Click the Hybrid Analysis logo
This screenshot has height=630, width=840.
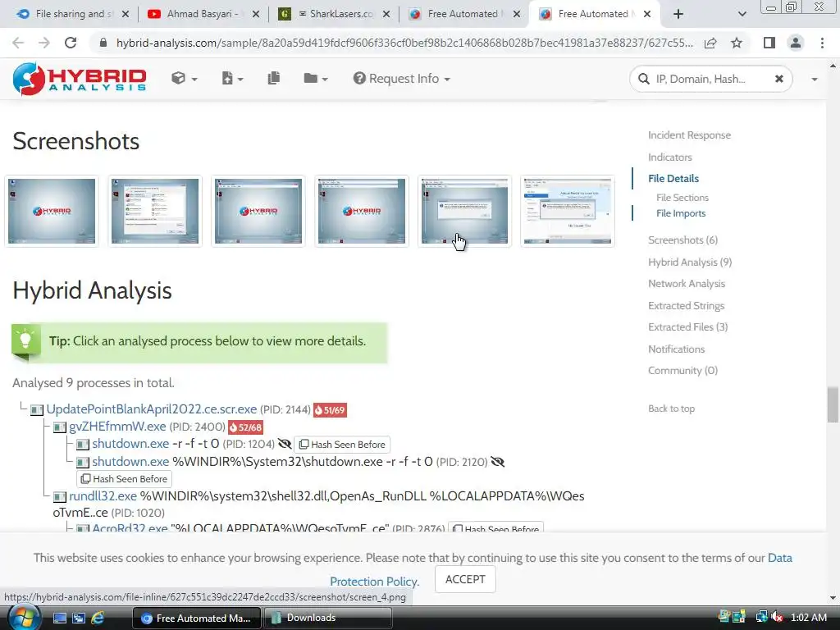coord(80,79)
